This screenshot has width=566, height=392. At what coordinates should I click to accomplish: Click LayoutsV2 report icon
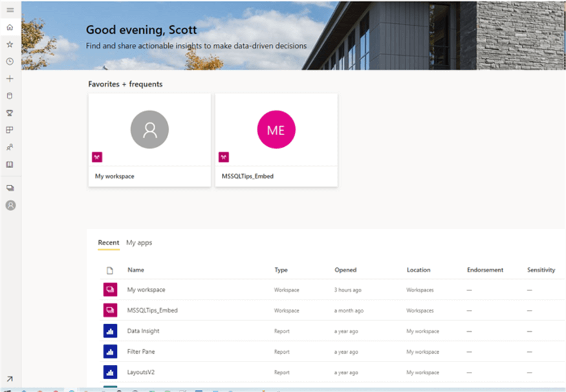point(110,372)
